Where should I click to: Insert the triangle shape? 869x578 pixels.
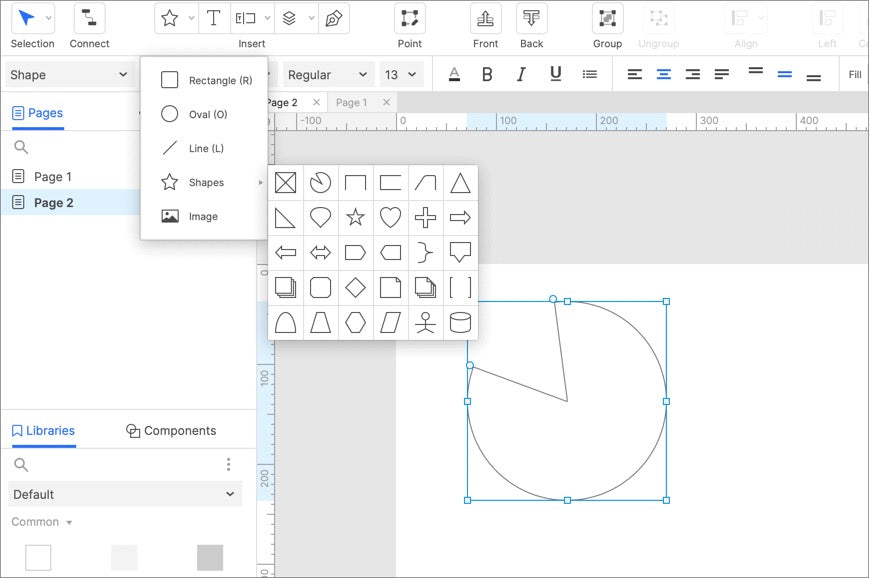460,183
